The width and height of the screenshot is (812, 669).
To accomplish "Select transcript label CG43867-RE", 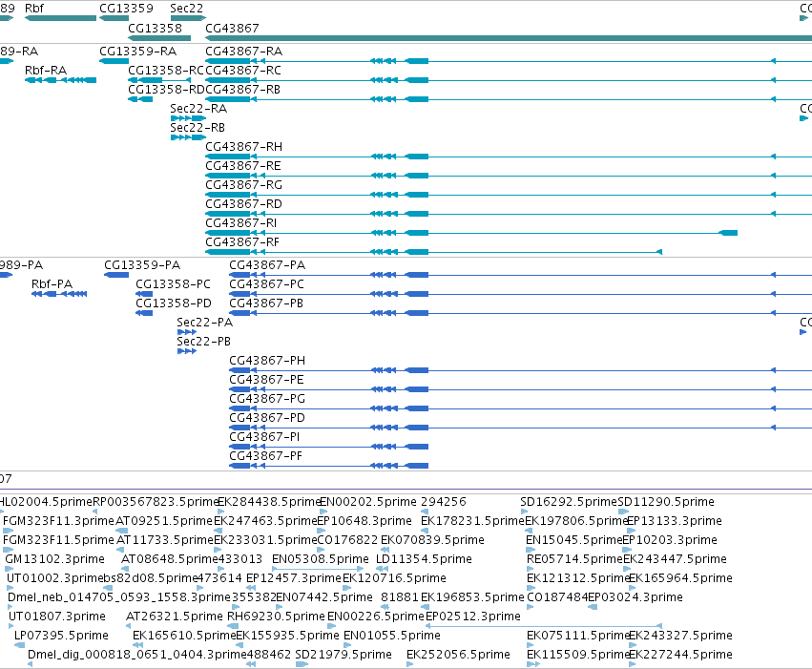I will pyautogui.click(x=243, y=166).
